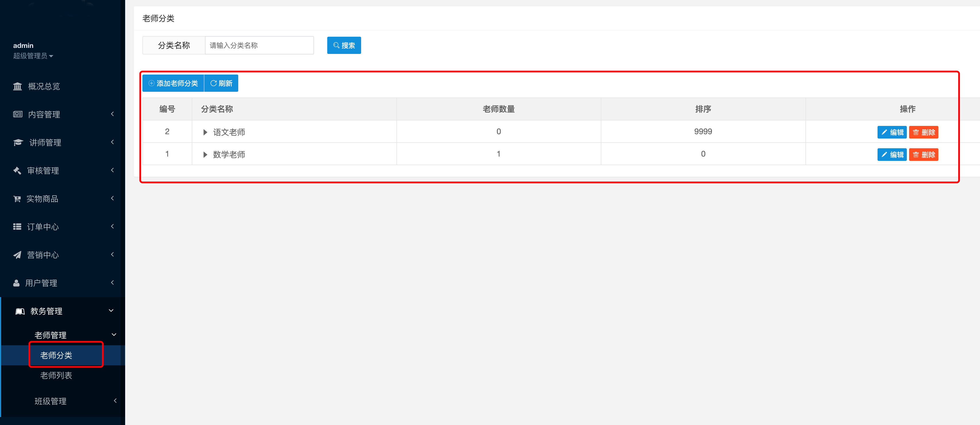Image resolution: width=980 pixels, height=425 pixels.
Task: Expand 班级管理 submenu chevron
Action: (x=115, y=400)
